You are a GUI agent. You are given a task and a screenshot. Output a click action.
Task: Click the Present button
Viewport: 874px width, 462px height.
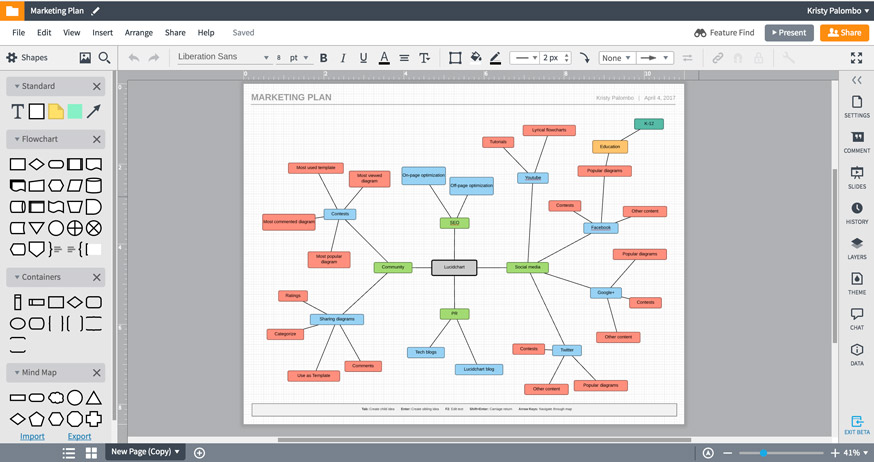point(788,33)
